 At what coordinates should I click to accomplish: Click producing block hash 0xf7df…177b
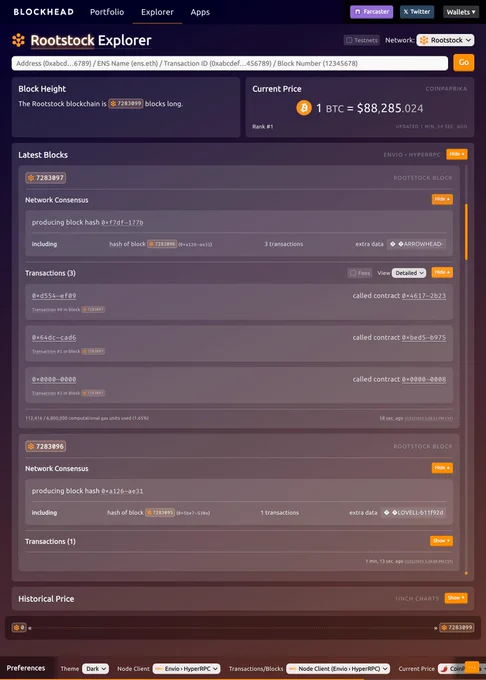[x=122, y=222]
